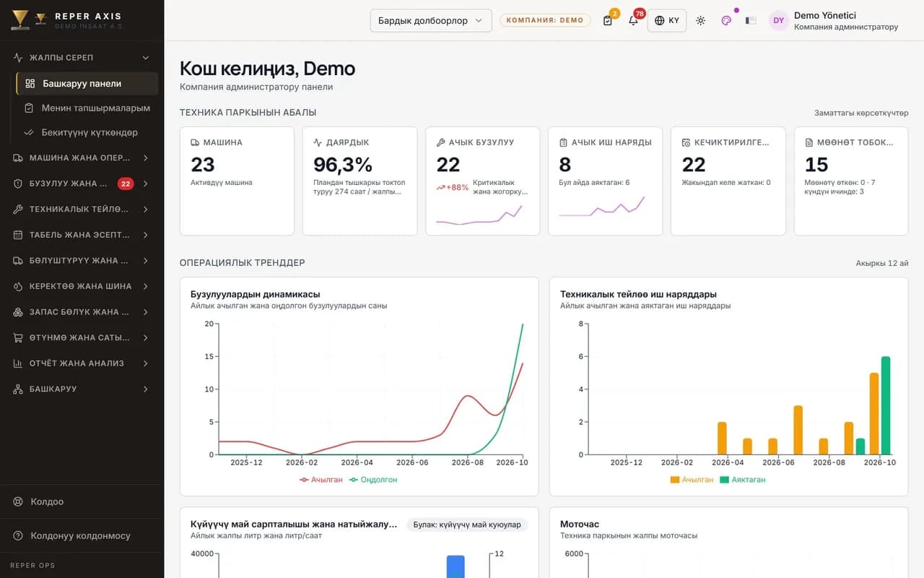Toggle the sidebar layout icon

[x=751, y=20]
